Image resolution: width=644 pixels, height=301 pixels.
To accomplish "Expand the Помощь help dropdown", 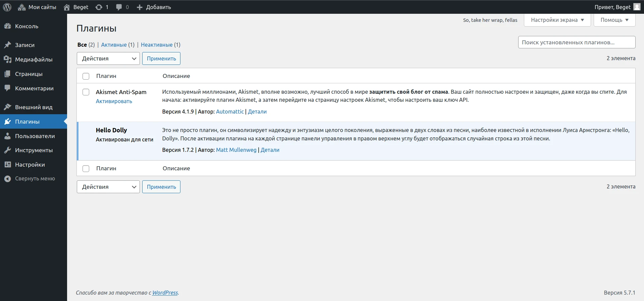I will tap(614, 20).
